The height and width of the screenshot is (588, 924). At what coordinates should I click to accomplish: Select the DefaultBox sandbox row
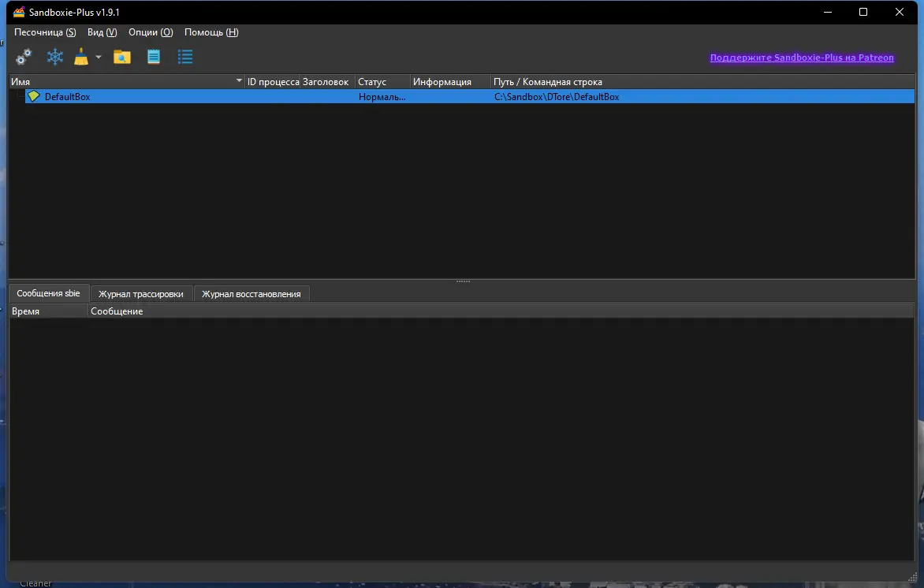470,97
